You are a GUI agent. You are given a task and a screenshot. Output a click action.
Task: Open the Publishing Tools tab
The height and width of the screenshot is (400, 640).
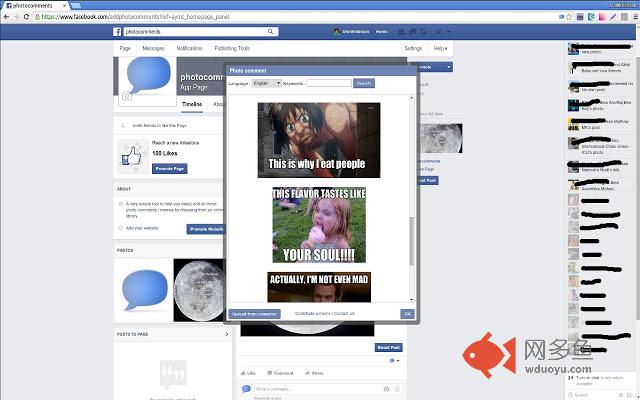(x=232, y=48)
